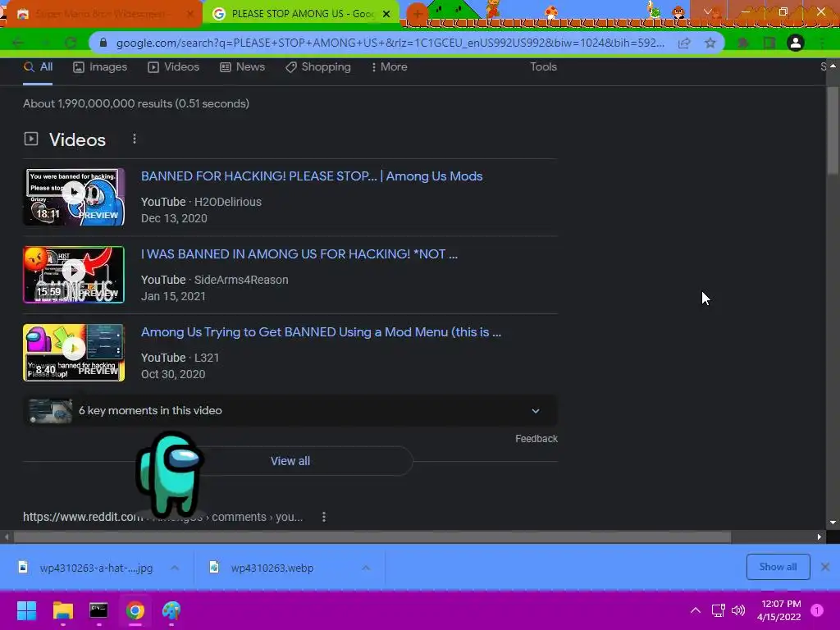Switch to News results
Image resolution: width=840 pixels, height=630 pixels.
coord(242,67)
